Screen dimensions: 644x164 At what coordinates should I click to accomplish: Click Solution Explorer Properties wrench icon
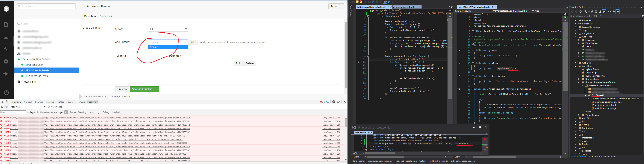(x=614, y=12)
